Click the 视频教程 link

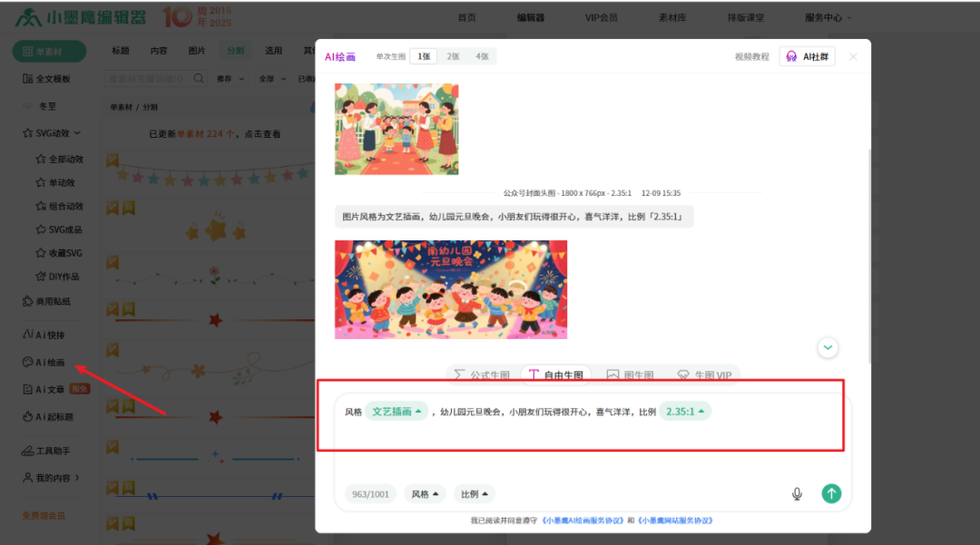(x=751, y=55)
